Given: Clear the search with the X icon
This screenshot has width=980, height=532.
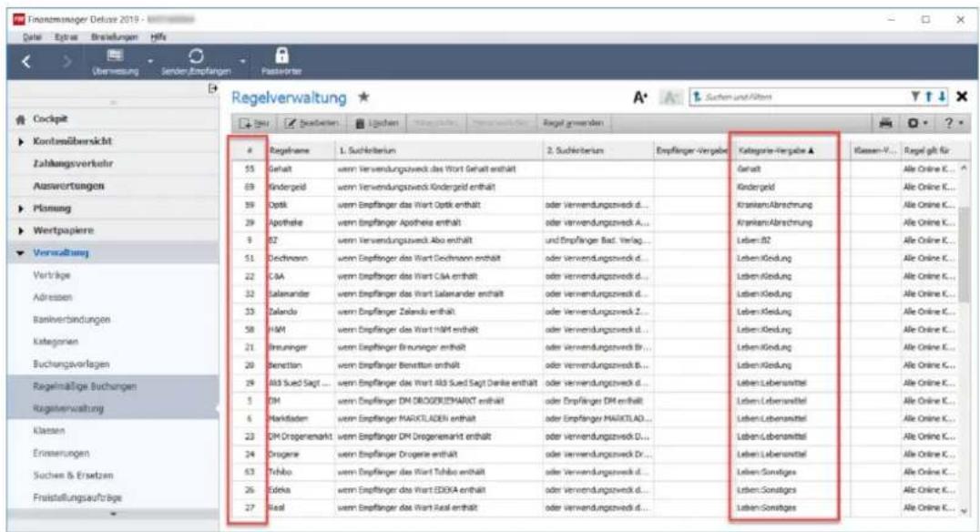Looking at the screenshot, I should 962,97.
